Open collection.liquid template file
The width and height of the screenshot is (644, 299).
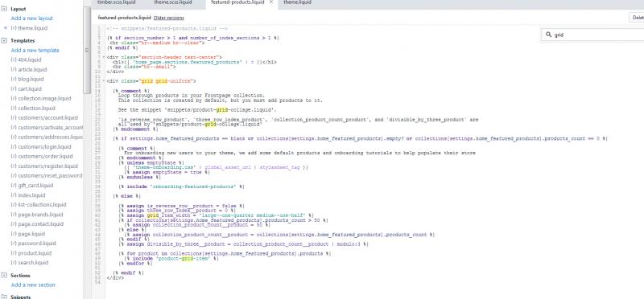(33, 109)
